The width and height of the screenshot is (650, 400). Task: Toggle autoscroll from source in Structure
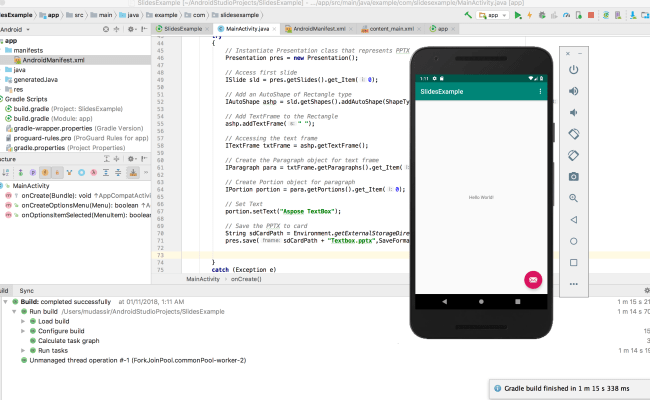(133, 172)
